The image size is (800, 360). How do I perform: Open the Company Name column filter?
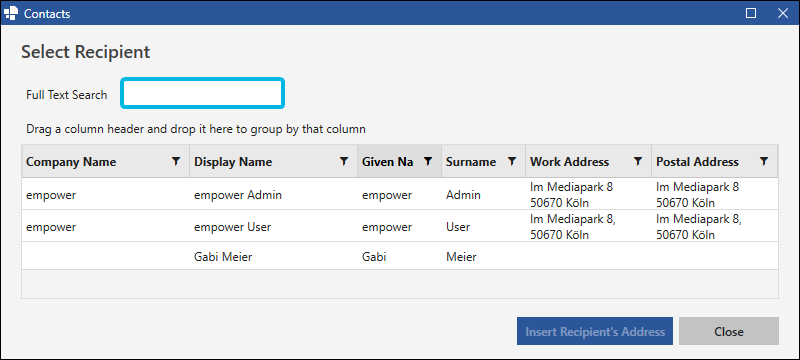(176, 162)
